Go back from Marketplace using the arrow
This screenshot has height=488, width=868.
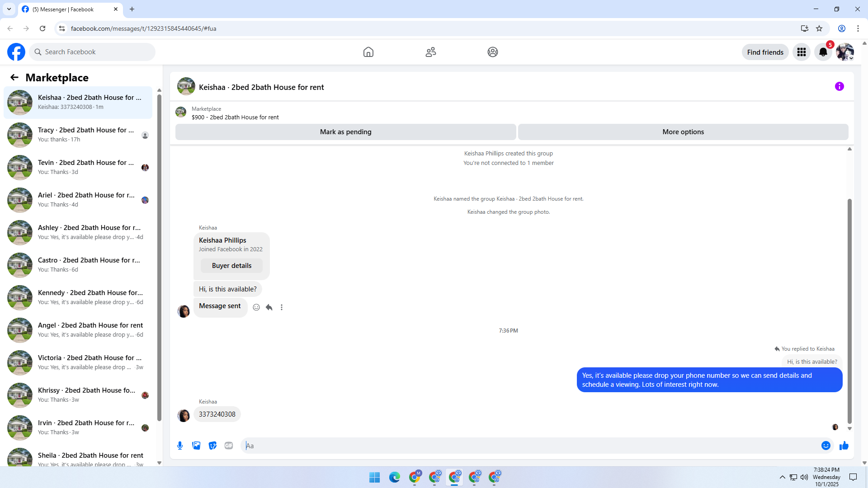click(14, 77)
